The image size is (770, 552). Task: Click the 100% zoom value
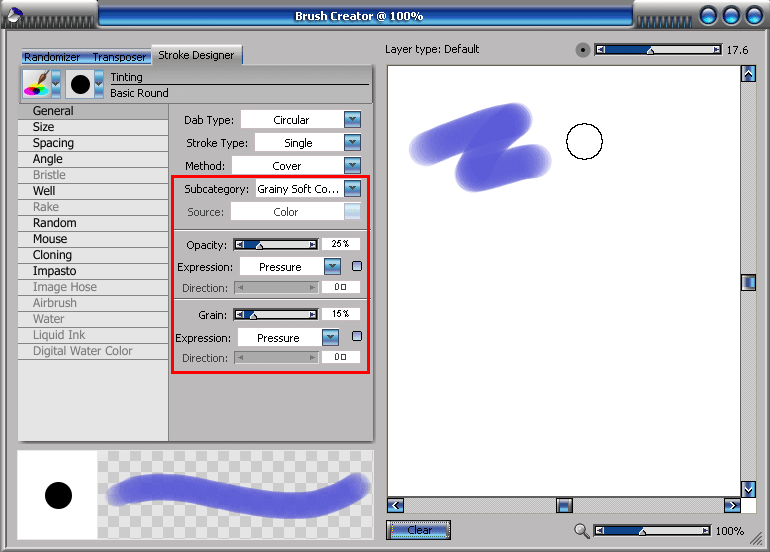point(729,531)
